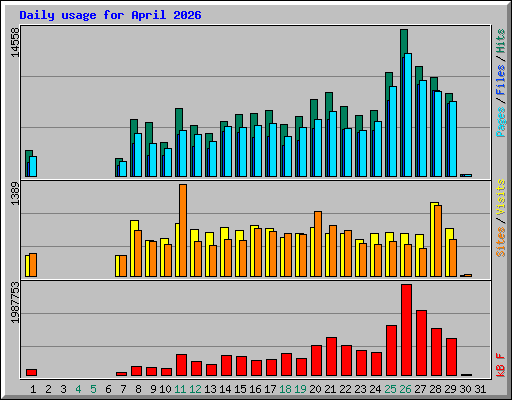The height and width of the screenshot is (400, 512).
Task: Click the "Files" legend word
Action: coord(501,80)
